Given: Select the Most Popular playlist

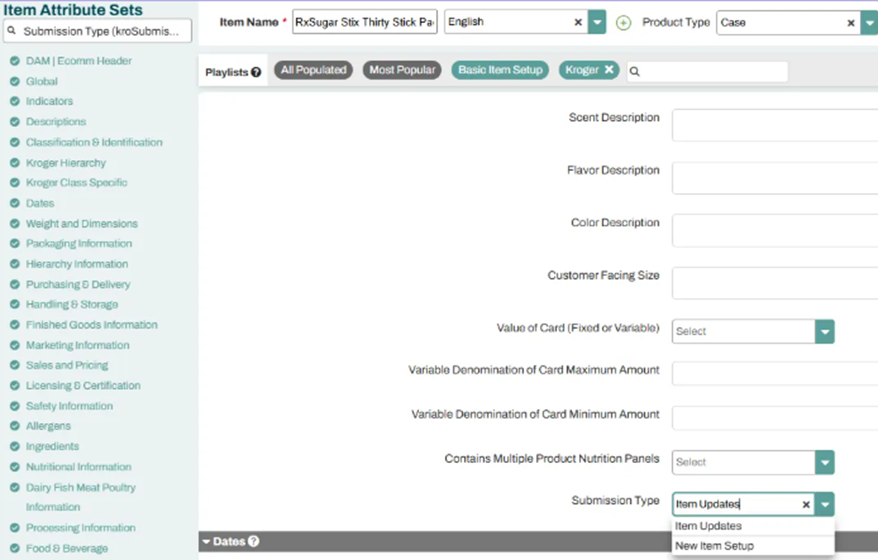Looking at the screenshot, I should 402,70.
